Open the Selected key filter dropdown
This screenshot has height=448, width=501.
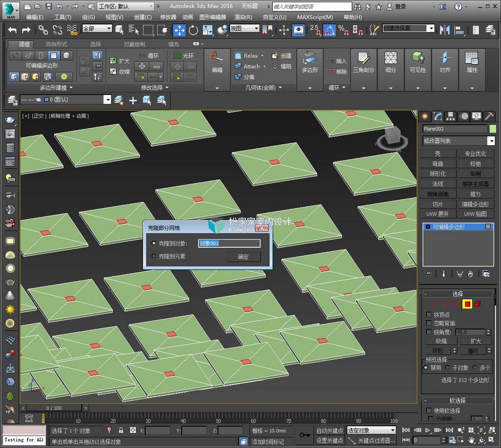371,430
